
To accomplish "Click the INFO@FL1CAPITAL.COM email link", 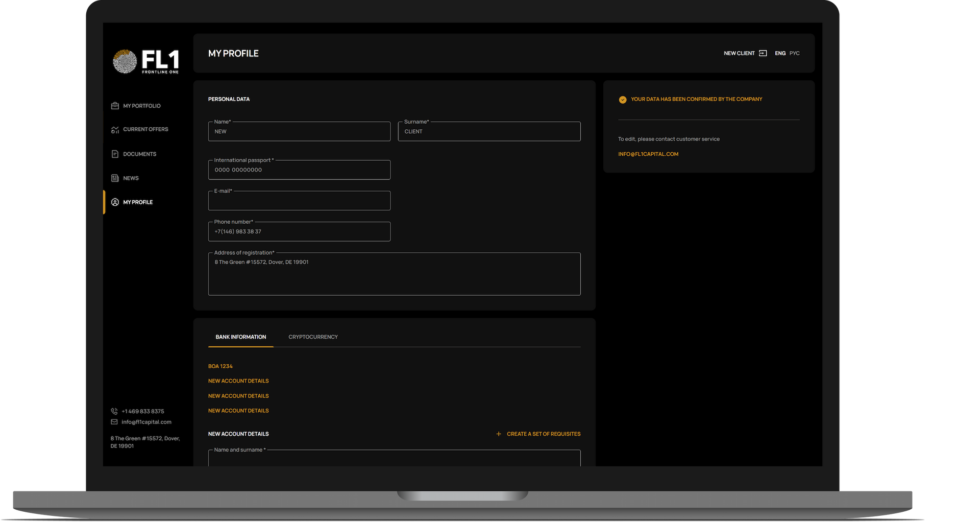I will (648, 154).
